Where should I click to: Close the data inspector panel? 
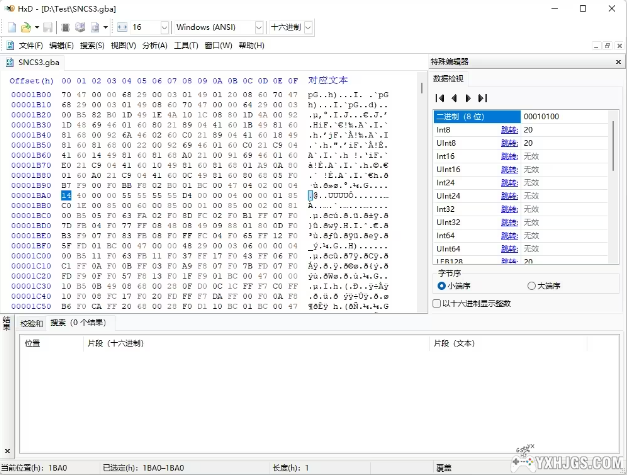620,62
